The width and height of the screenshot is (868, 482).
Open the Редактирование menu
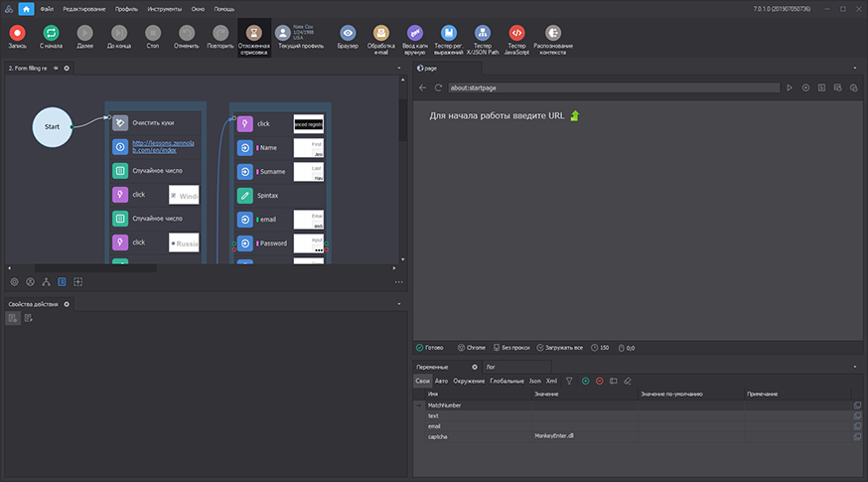pos(84,9)
